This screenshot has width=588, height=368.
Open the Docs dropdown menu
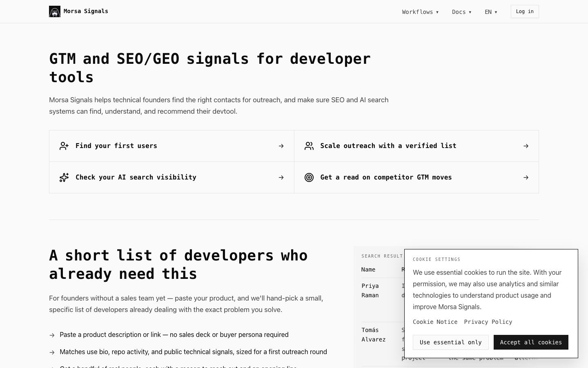click(461, 12)
